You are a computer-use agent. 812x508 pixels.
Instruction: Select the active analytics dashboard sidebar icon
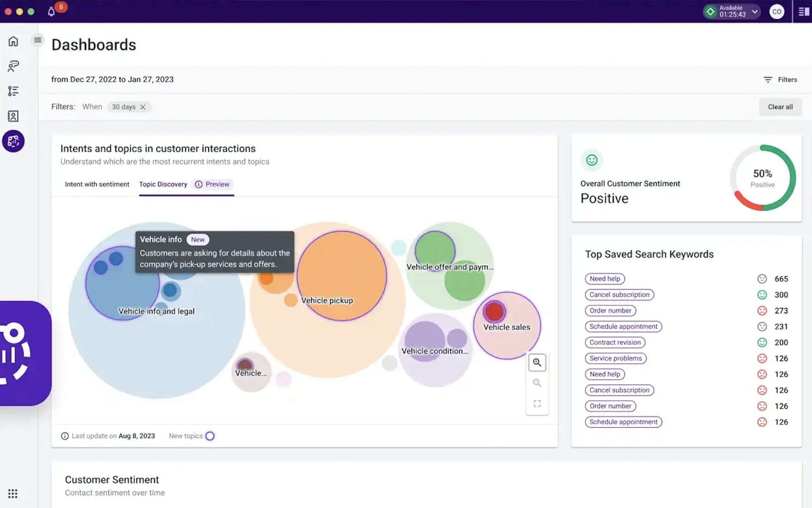[x=13, y=141]
